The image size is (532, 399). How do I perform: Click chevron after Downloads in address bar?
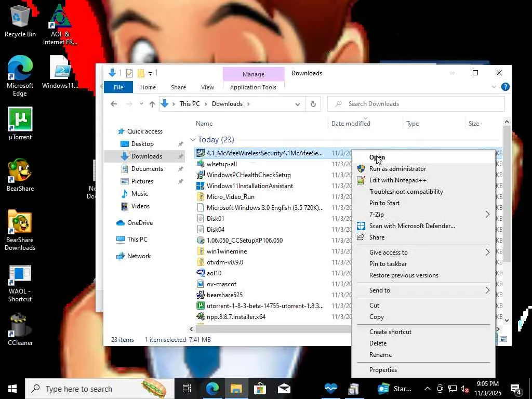(x=249, y=104)
